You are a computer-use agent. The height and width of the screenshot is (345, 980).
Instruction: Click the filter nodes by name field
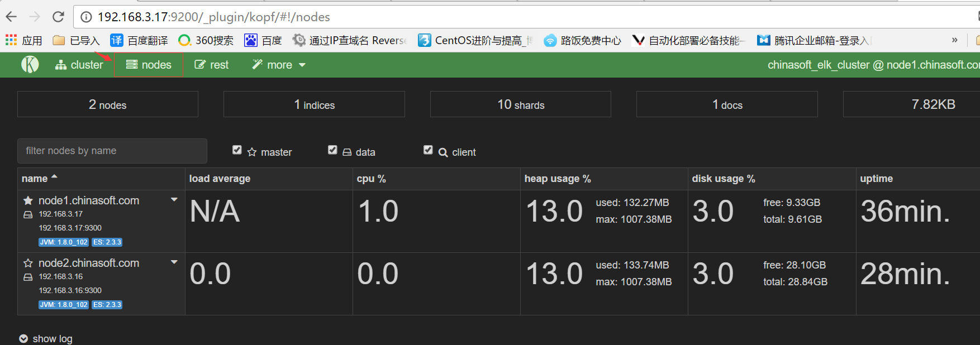click(112, 151)
